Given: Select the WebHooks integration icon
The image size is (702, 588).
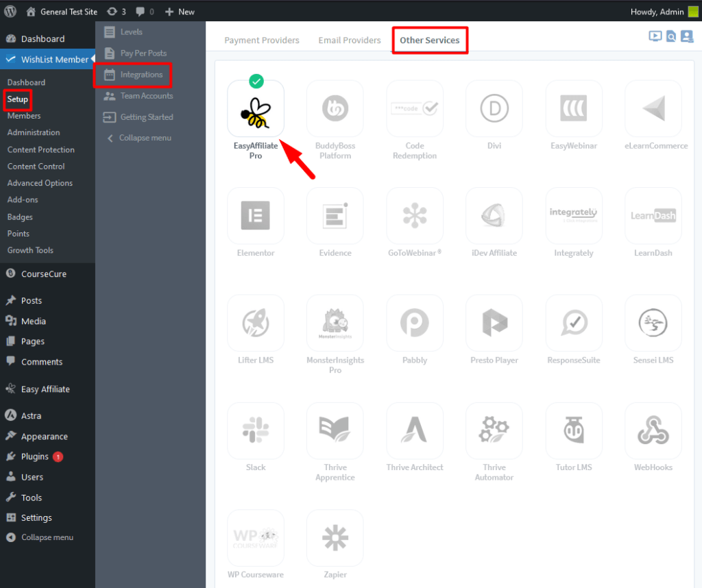Looking at the screenshot, I should pyautogui.click(x=653, y=430).
